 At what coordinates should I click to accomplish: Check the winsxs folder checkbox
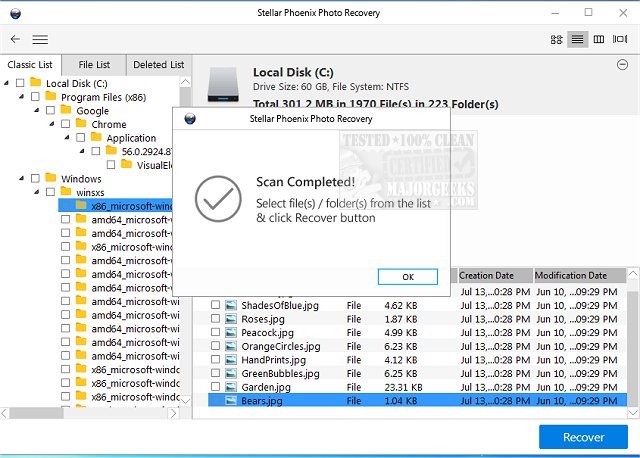(50, 192)
